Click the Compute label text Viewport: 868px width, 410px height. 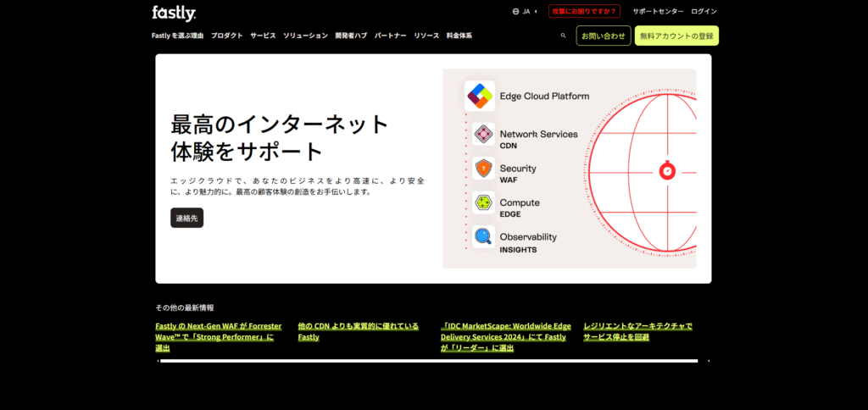[520, 202]
